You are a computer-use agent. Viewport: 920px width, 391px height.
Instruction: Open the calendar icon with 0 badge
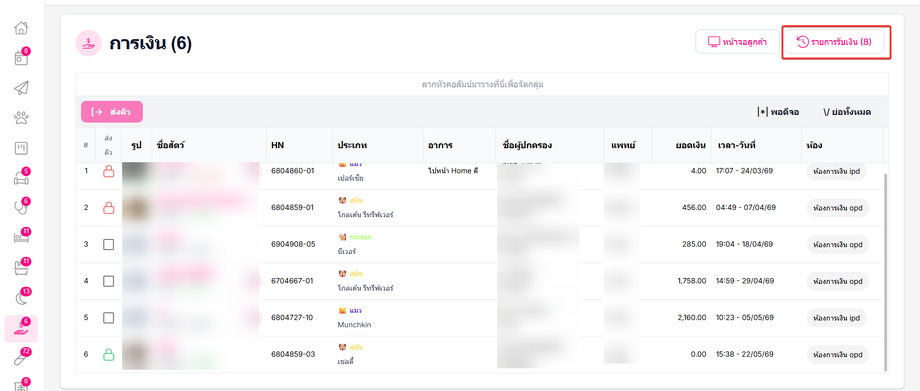21,58
